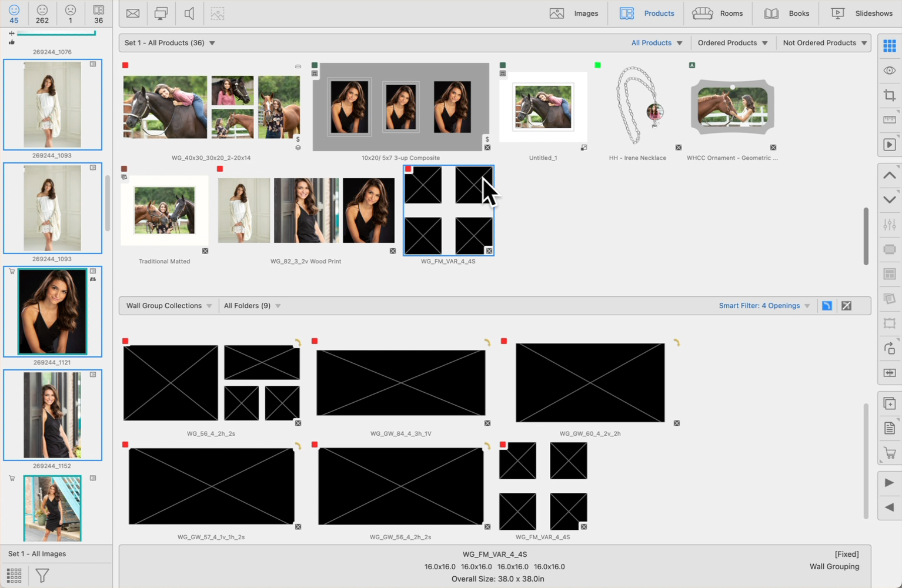Click the speaker audio icon
This screenshot has width=902, height=588.
pos(189,14)
